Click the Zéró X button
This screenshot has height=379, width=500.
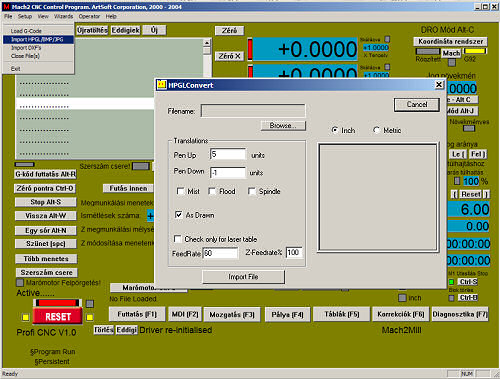pyautogui.click(x=229, y=56)
